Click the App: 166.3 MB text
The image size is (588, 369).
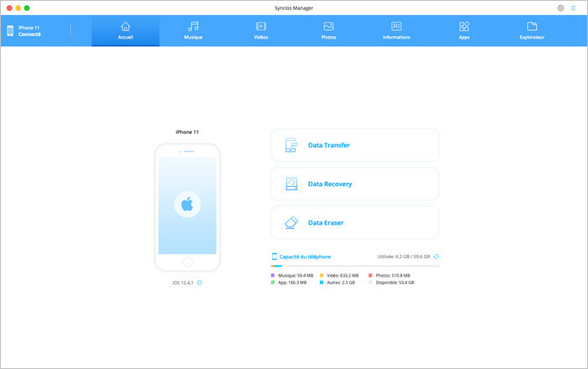click(x=292, y=283)
